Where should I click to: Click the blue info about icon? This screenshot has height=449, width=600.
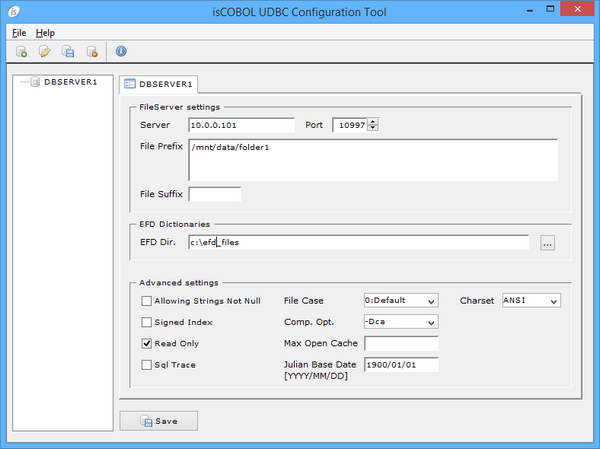(121, 51)
